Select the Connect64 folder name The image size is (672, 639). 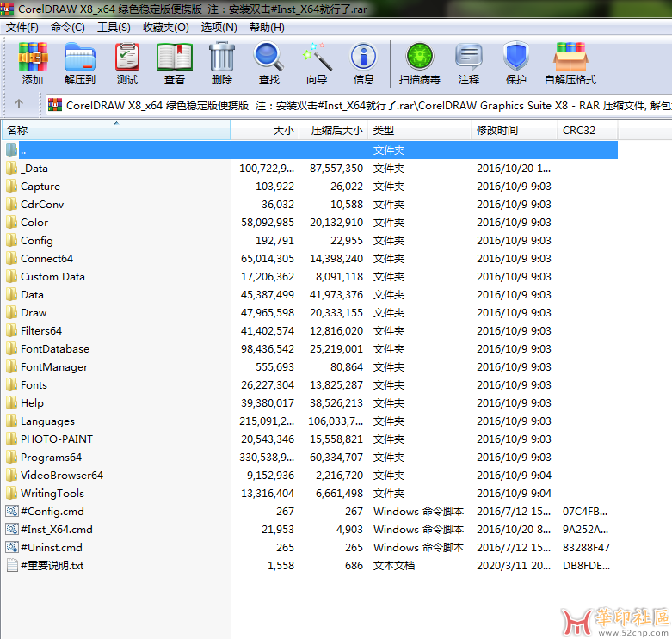[x=46, y=259]
